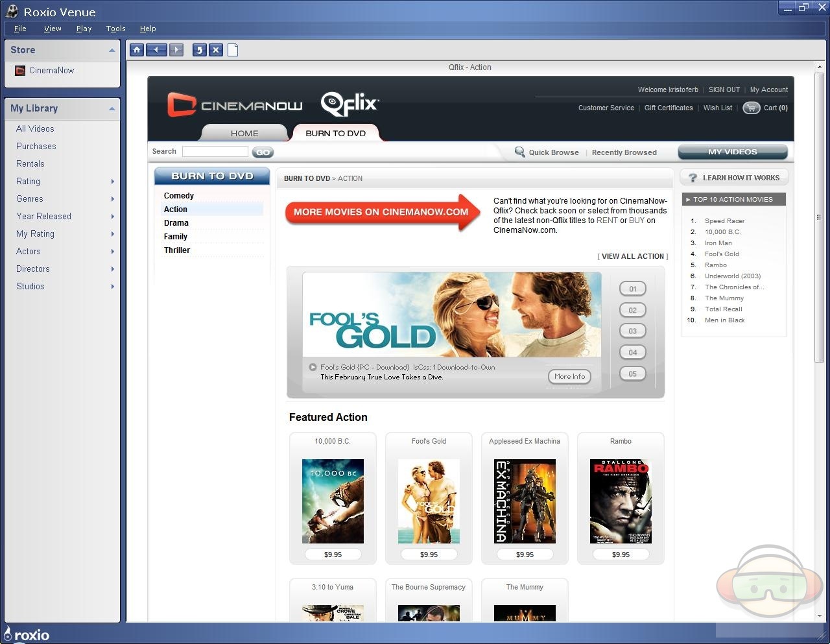Click the Search text field
830x644 pixels.
215,152
